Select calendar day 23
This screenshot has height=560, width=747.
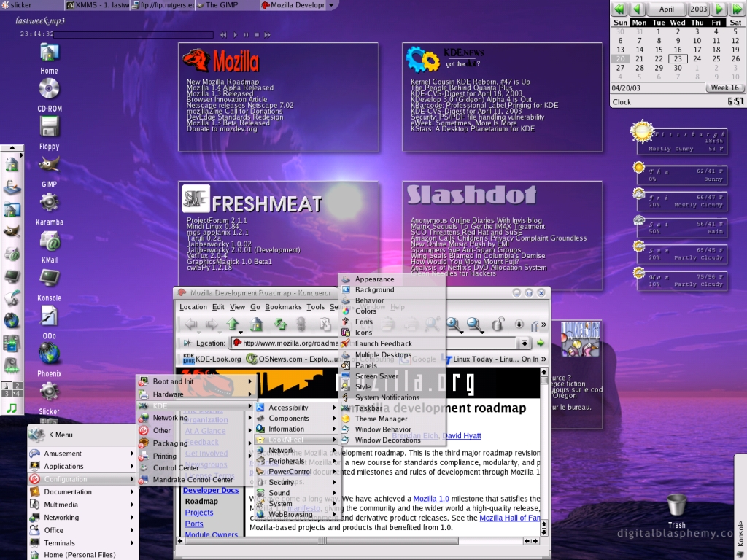click(x=678, y=58)
